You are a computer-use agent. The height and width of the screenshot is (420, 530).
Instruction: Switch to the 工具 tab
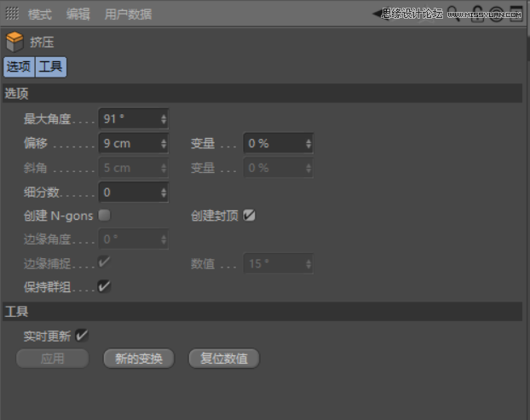click(x=51, y=67)
